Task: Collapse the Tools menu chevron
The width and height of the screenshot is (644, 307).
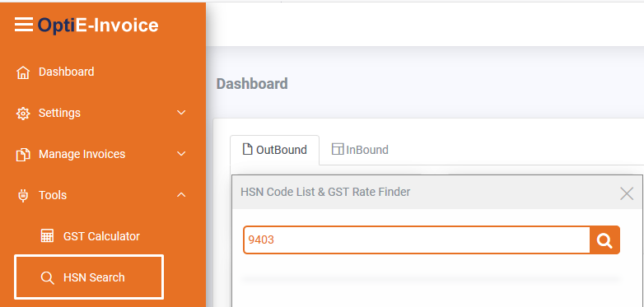Action: (x=181, y=195)
